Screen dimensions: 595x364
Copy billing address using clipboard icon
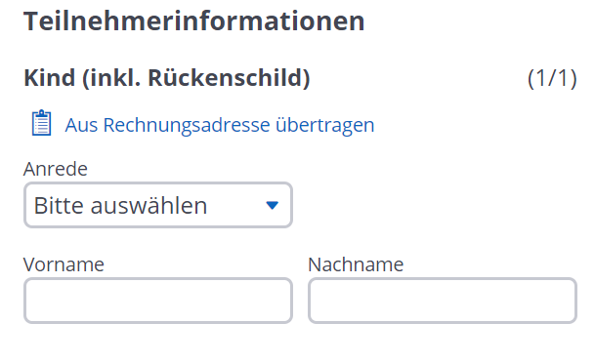tap(41, 123)
